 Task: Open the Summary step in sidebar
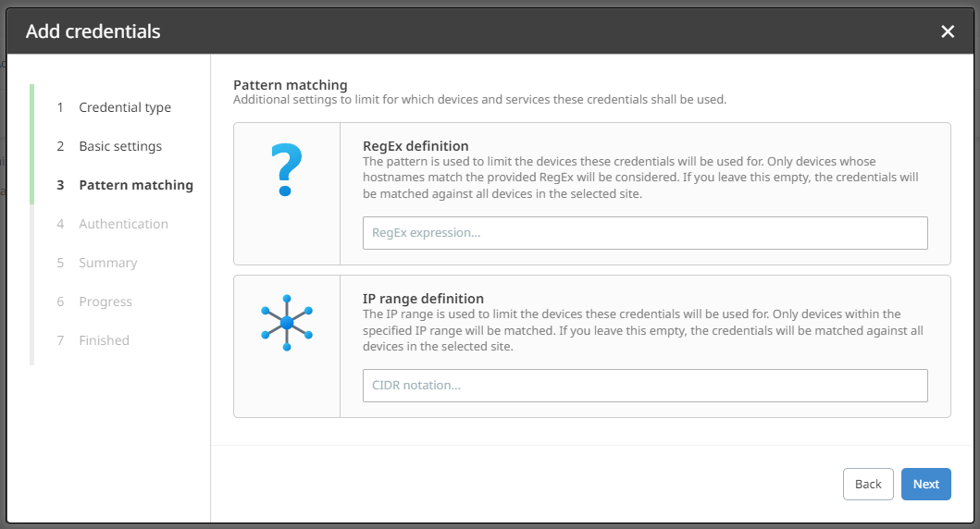[107, 263]
